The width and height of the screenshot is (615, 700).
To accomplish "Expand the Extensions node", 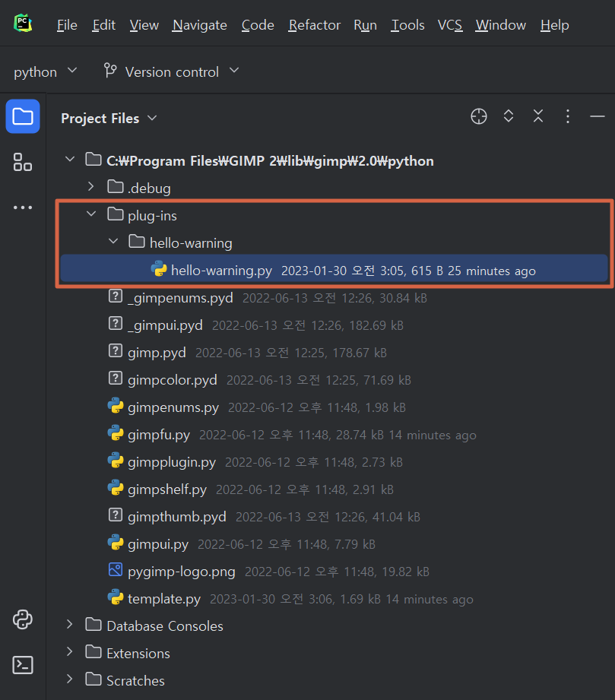I will tap(69, 652).
